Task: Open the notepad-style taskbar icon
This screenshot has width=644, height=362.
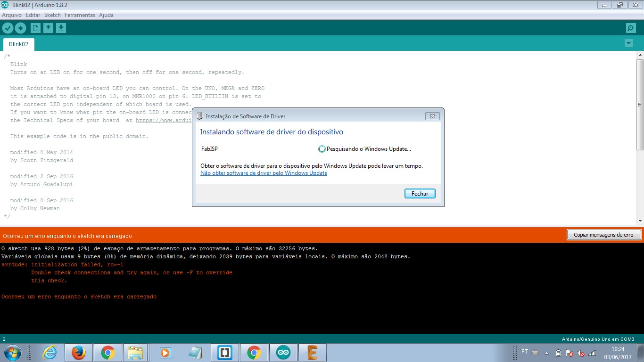Action: coord(195,353)
